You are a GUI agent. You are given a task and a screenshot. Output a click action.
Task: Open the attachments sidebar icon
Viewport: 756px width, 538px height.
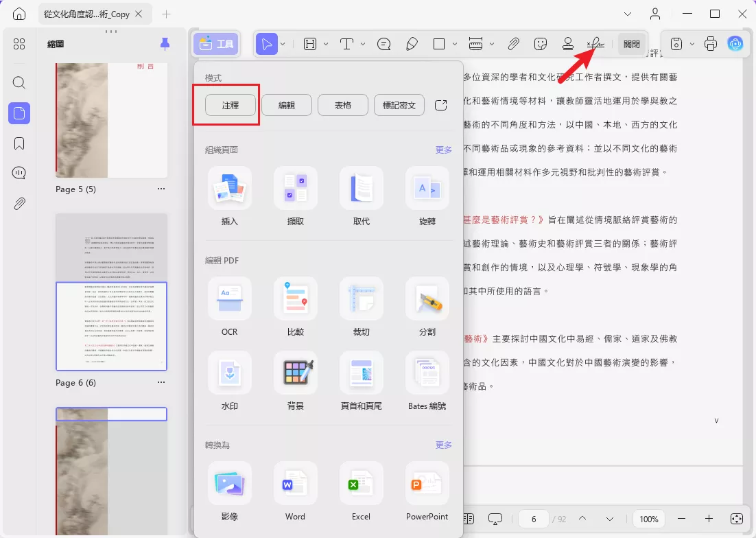click(x=19, y=203)
